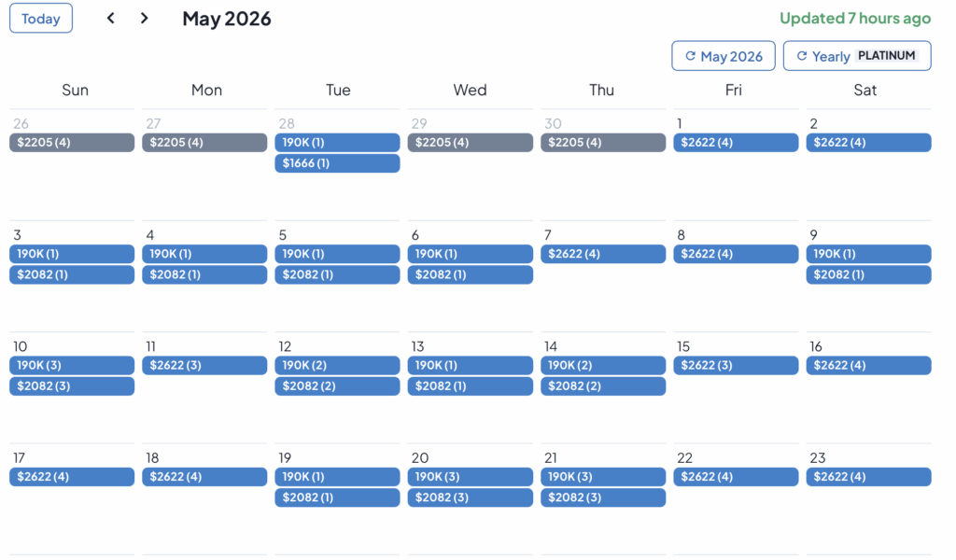Image resolution: width=956 pixels, height=560 pixels.
Task: Click the 190K (2) award pill on May 12
Action: pos(337,365)
